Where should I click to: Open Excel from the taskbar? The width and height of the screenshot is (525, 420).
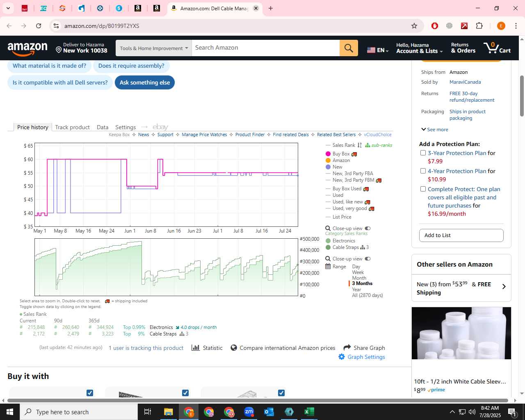[309, 412]
